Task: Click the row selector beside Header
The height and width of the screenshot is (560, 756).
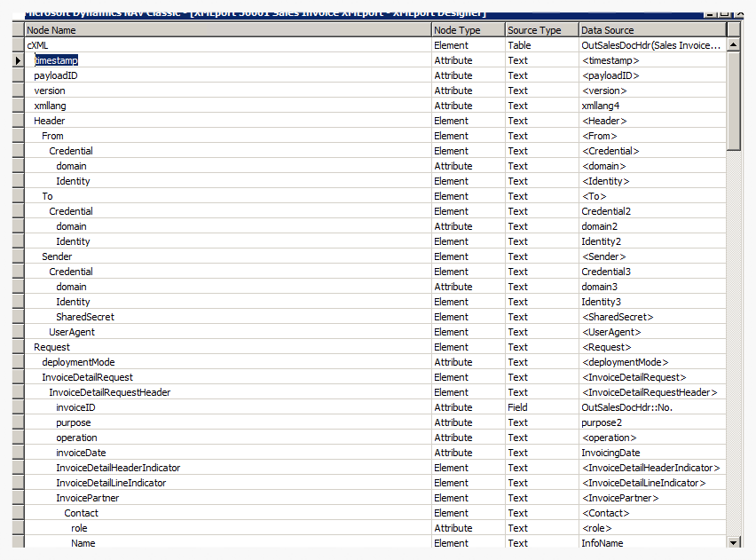Action: point(18,121)
